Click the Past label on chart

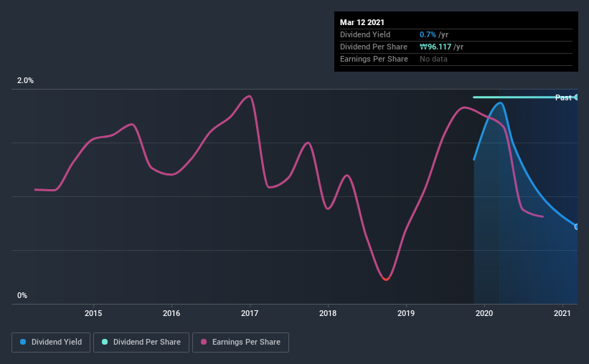pyautogui.click(x=563, y=97)
